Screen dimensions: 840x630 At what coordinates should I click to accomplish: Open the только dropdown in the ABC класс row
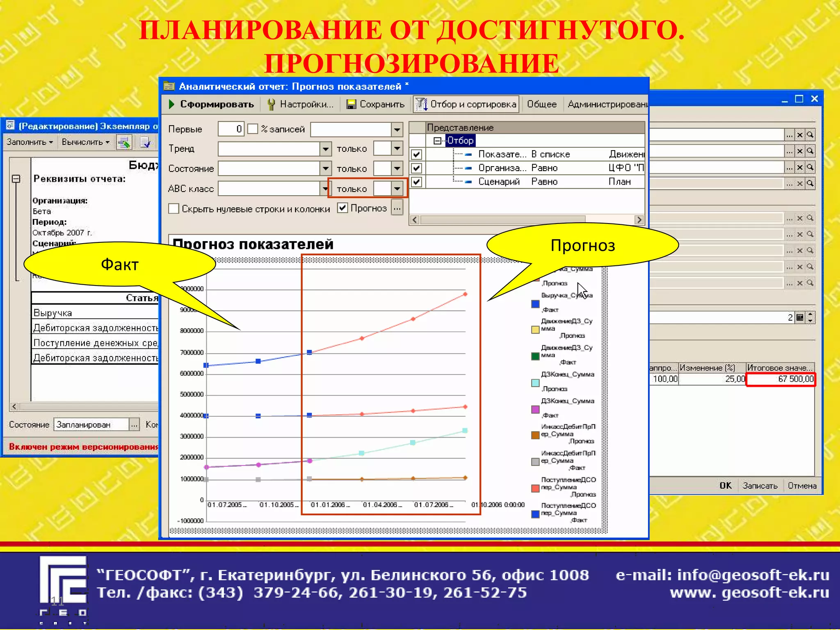click(397, 189)
